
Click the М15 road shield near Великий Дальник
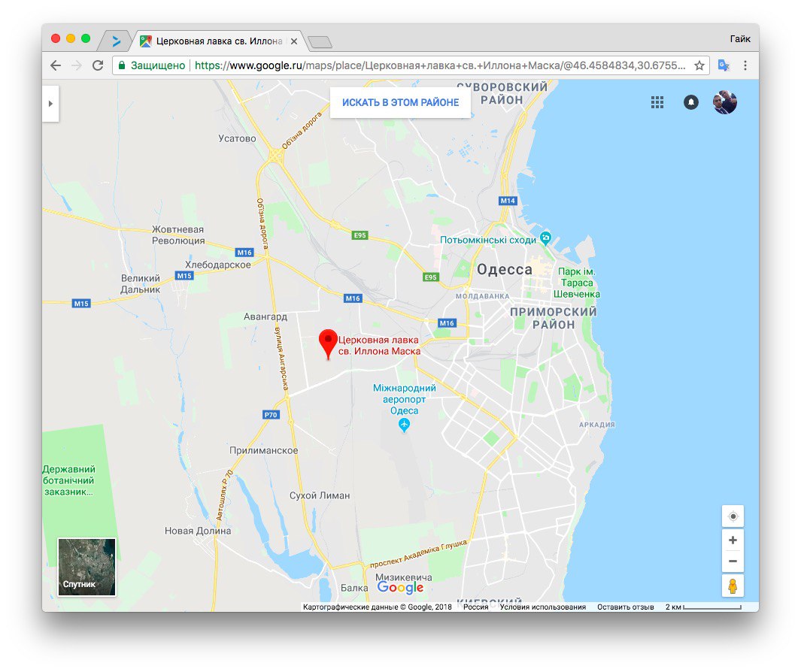184,276
